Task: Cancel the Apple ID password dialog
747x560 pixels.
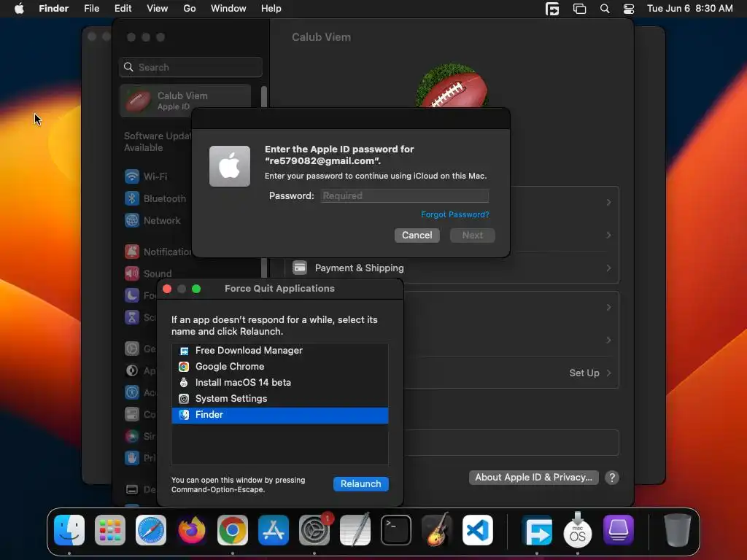Action: tap(417, 236)
